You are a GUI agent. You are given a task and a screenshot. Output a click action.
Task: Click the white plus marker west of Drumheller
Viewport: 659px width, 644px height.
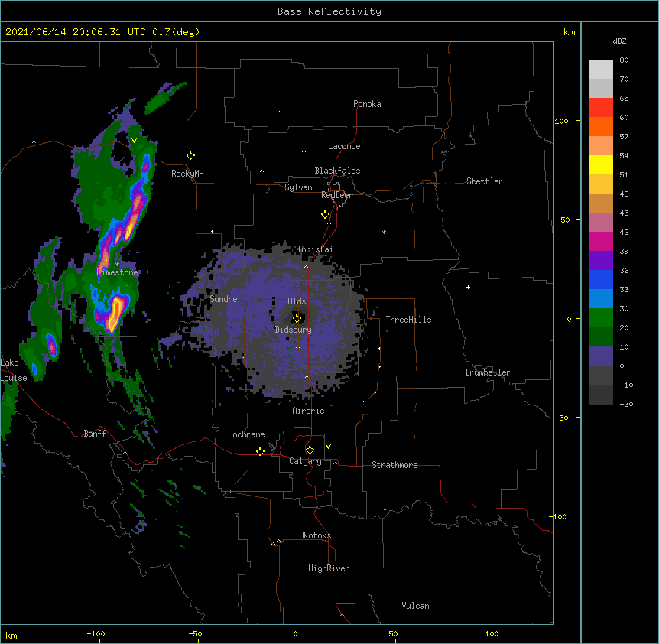pos(468,287)
